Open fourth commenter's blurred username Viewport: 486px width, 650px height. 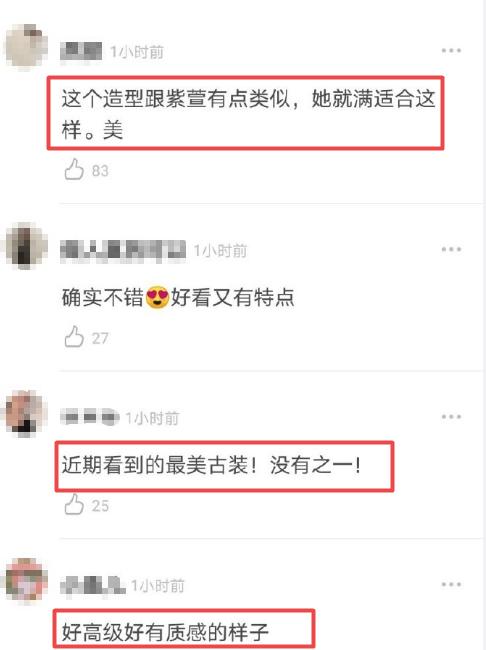click(x=92, y=585)
